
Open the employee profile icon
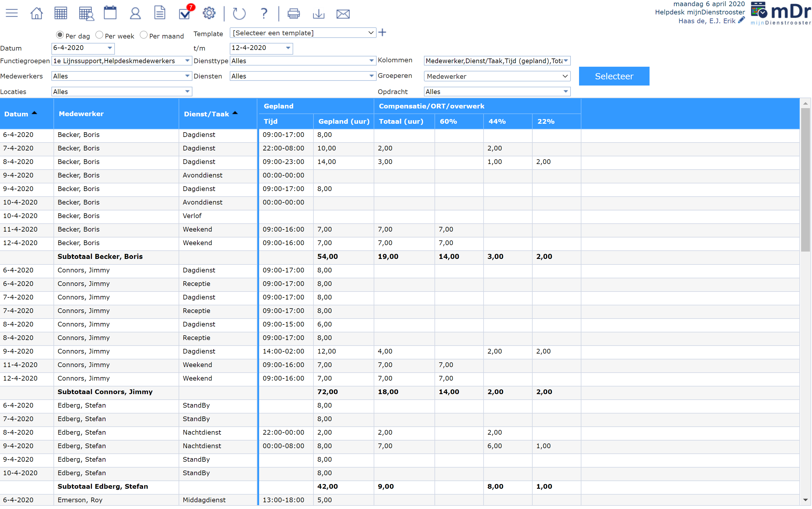[x=135, y=14]
